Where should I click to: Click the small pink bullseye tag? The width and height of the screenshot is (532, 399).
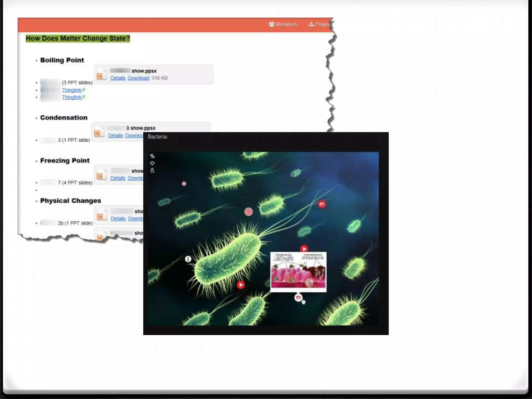(184, 184)
